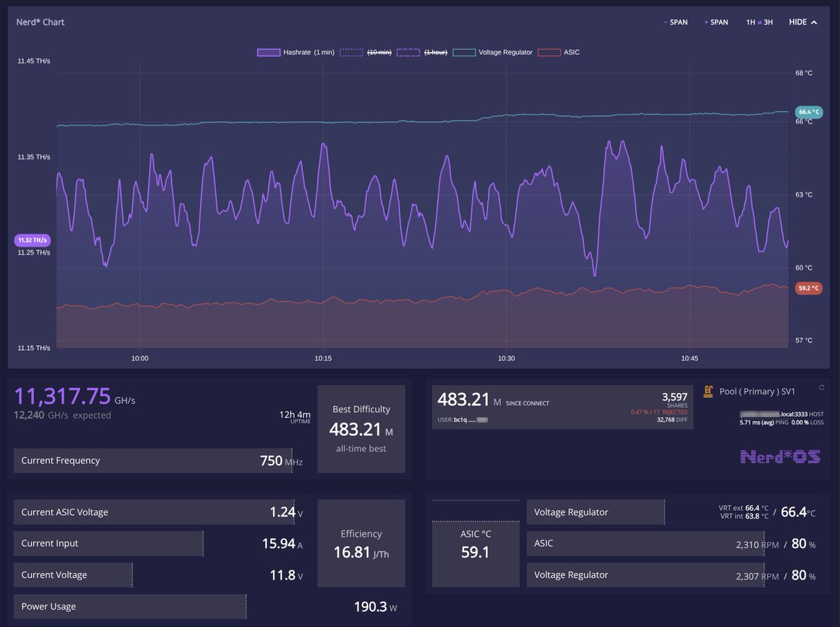
Task: Click the 750 MHz frequency value
Action: click(281, 460)
